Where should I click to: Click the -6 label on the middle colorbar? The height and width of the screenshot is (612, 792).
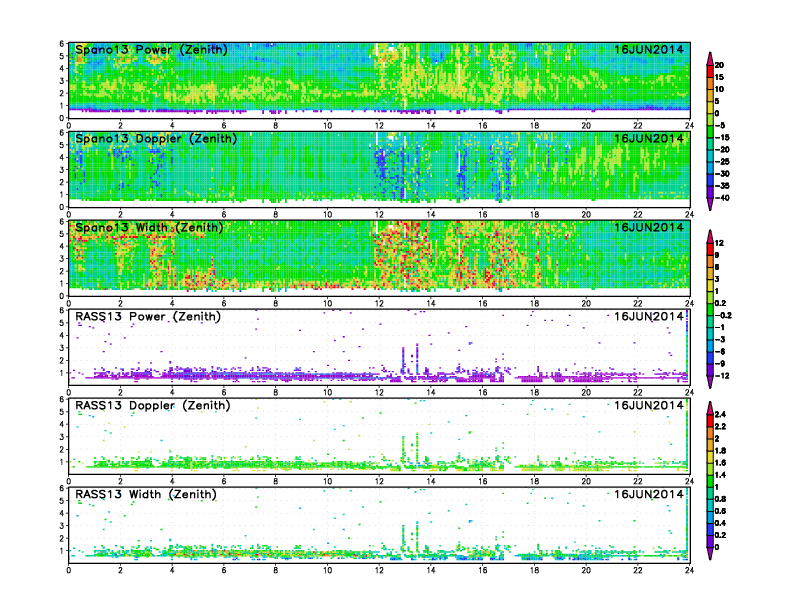point(720,351)
